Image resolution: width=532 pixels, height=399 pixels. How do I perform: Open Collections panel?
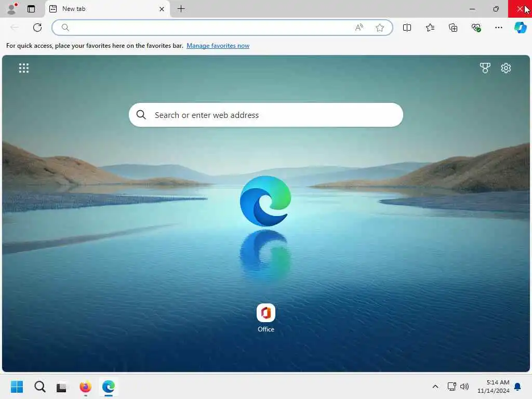tap(453, 28)
